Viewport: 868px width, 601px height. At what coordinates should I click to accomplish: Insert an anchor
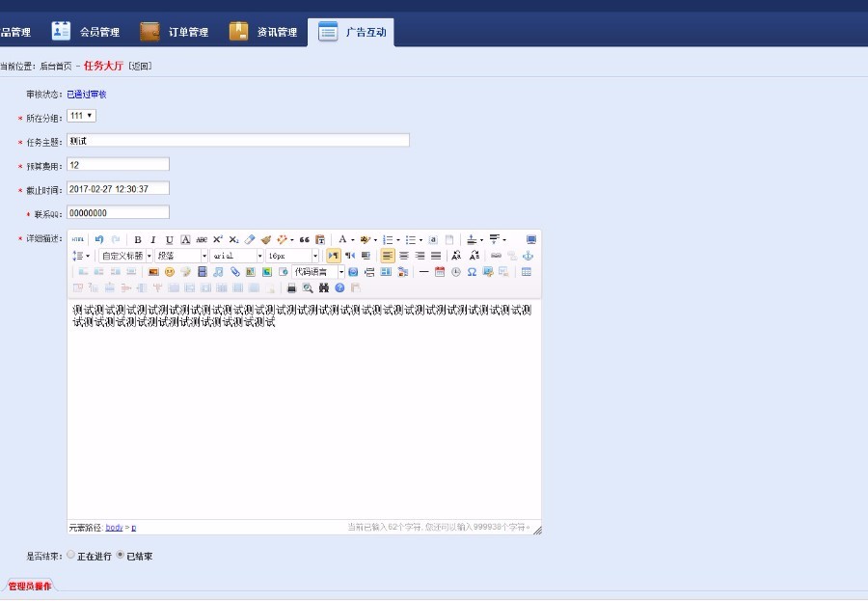pyautogui.click(x=529, y=256)
